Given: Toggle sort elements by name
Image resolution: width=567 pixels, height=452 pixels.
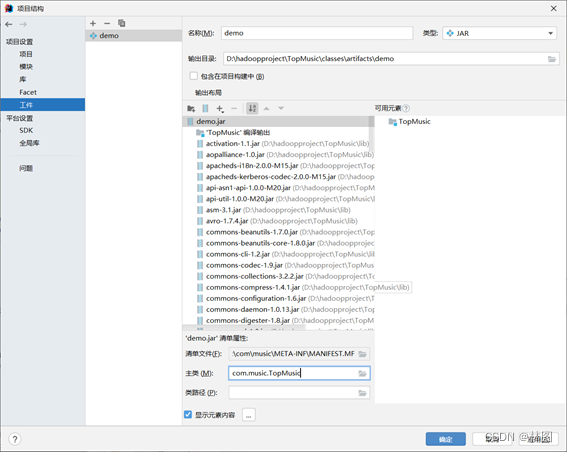Looking at the screenshot, I should (252, 108).
